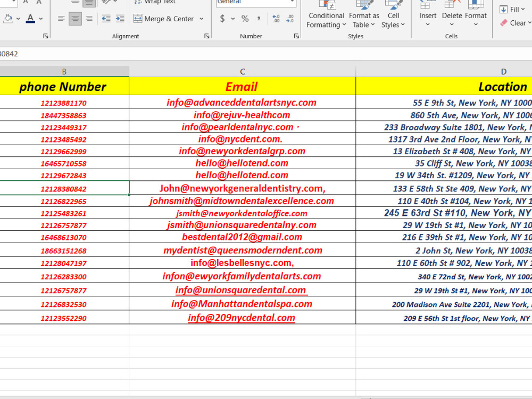This screenshot has height=399, width=532.
Task: Select location 2 John St cell
Action: [x=444, y=251]
